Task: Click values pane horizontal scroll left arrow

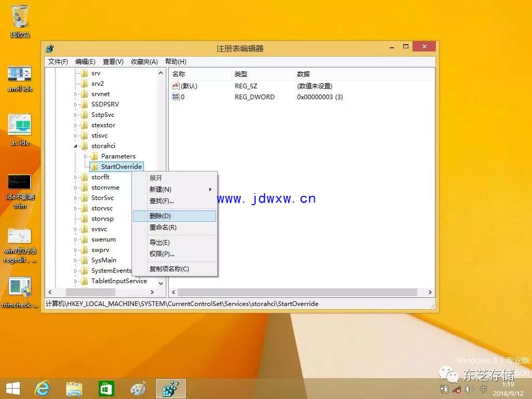Action: click(x=174, y=292)
